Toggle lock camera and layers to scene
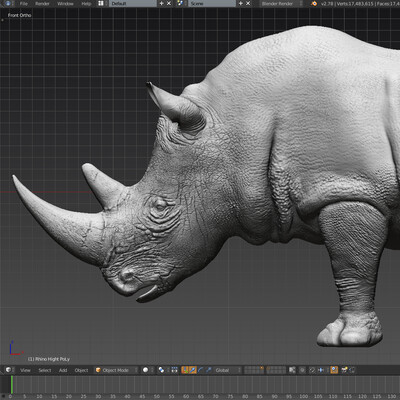 pos(292,370)
